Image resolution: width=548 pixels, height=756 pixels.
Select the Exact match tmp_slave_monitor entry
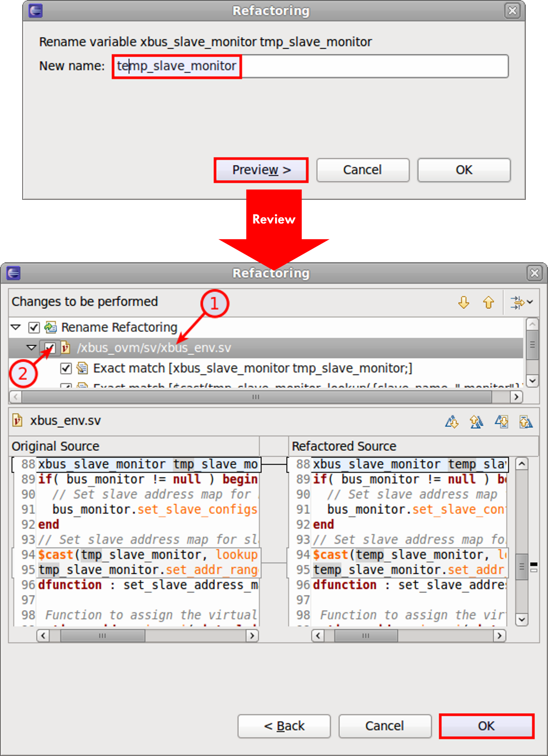point(252,368)
